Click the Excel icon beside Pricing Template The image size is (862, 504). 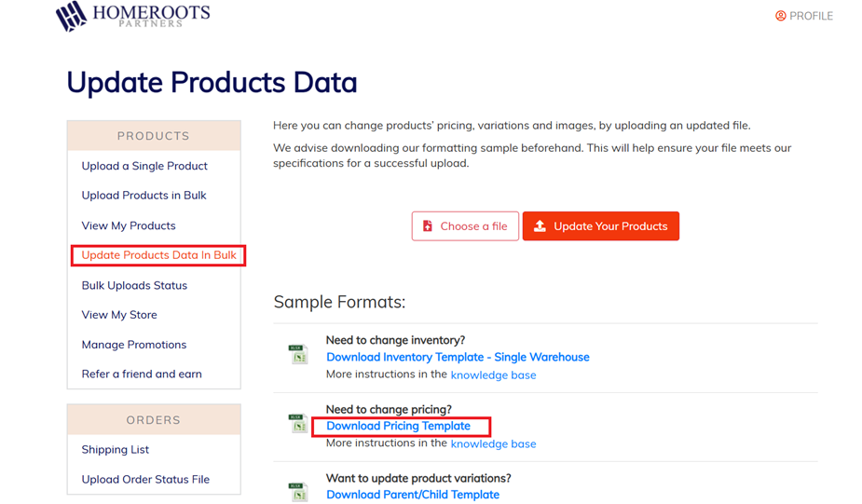pos(298,424)
